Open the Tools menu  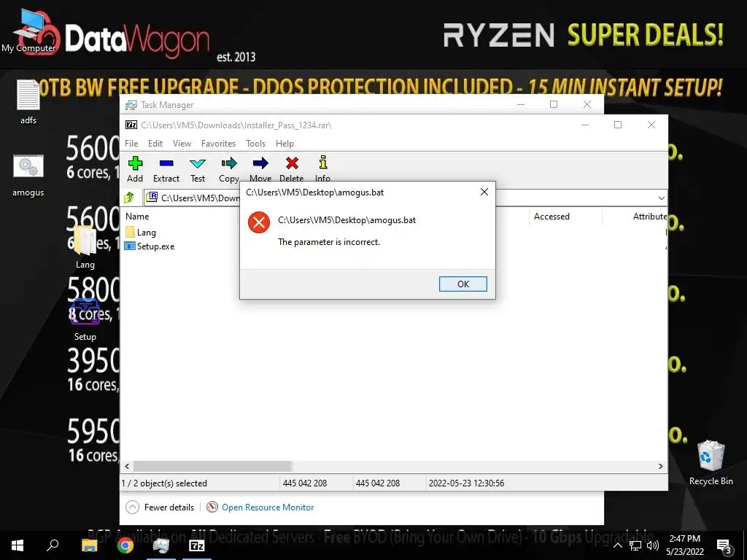(x=256, y=144)
